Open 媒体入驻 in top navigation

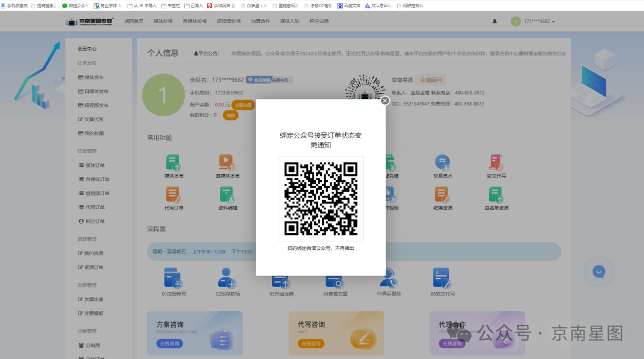click(x=290, y=21)
